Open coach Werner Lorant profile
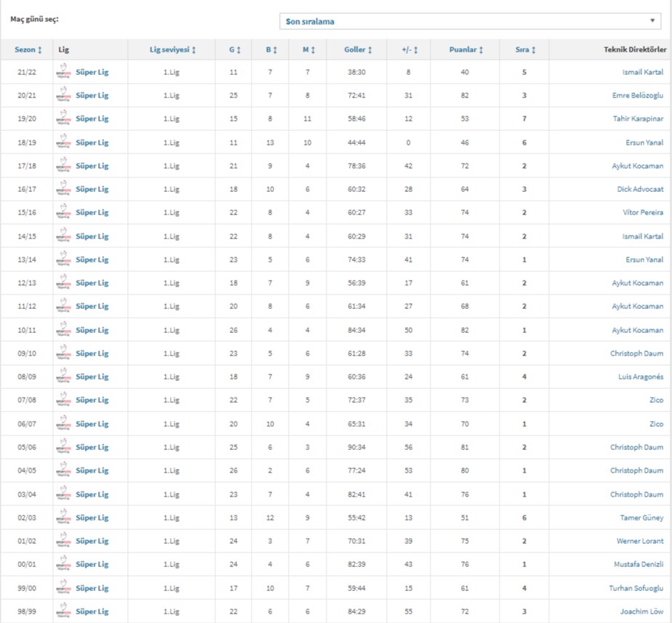 pyautogui.click(x=640, y=541)
